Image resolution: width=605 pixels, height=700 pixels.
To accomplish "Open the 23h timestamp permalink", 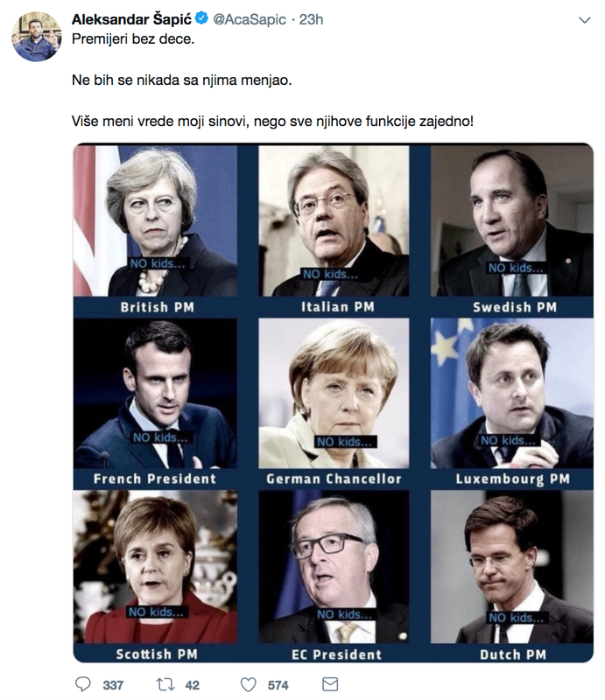I will pos(311,19).
